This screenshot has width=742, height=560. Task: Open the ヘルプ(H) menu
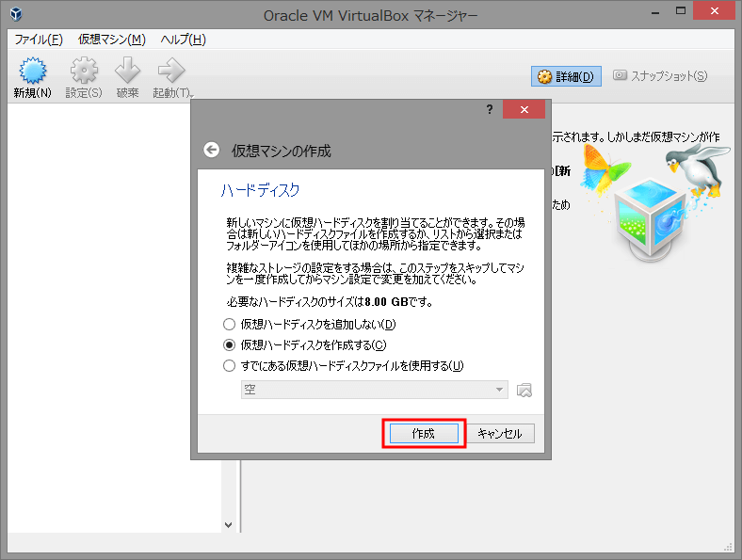click(x=183, y=40)
